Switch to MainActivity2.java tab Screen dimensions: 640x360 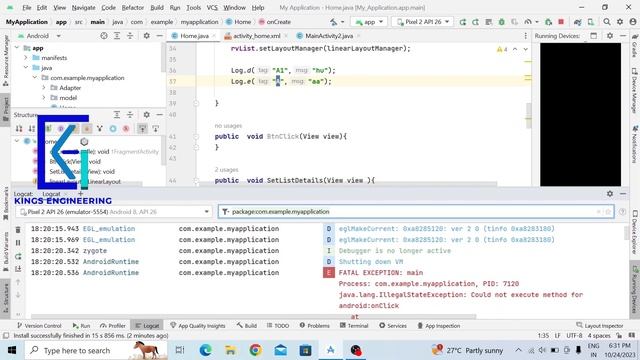329,36
